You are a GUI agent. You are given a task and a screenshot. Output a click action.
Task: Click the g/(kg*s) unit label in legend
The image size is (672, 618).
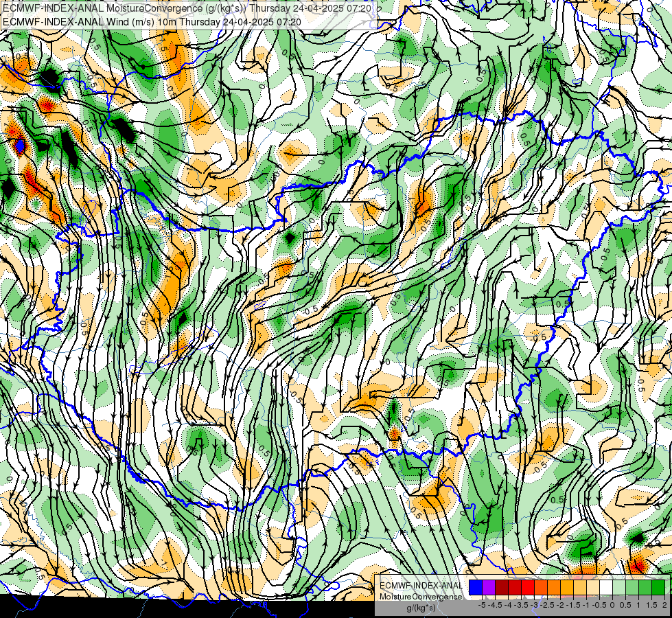(421, 608)
